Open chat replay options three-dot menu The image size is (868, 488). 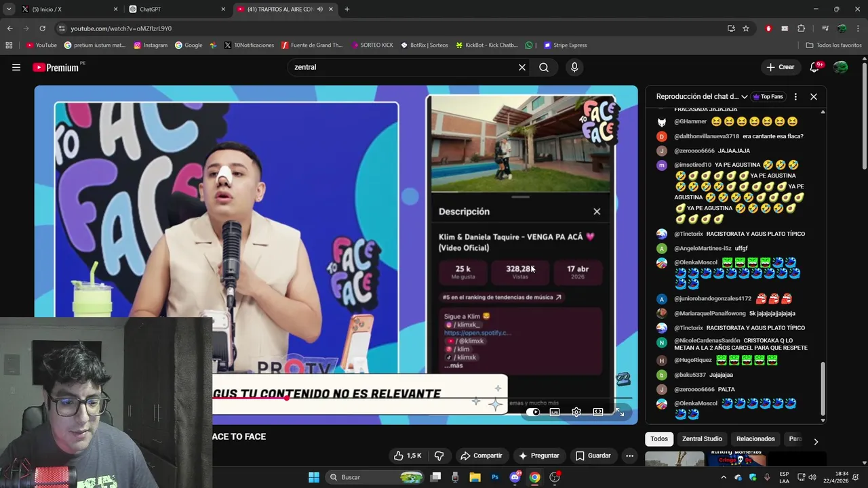click(795, 97)
